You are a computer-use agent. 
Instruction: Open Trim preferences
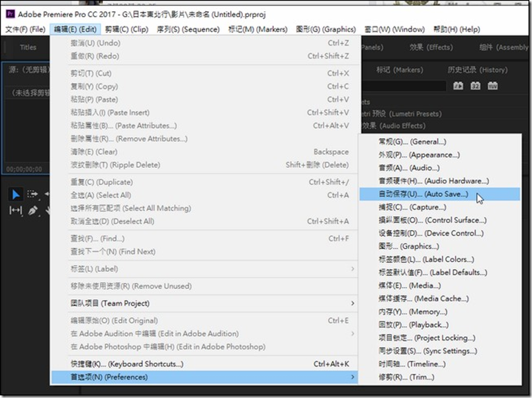(x=440, y=377)
